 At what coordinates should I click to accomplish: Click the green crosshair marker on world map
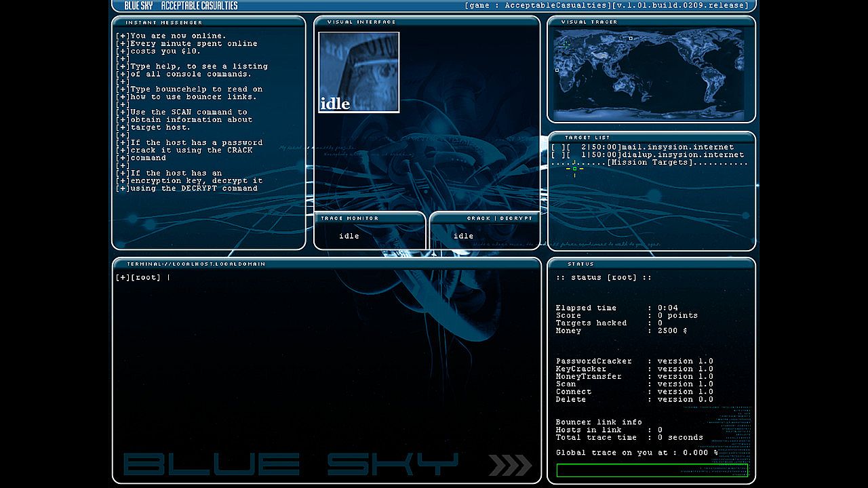click(x=566, y=45)
